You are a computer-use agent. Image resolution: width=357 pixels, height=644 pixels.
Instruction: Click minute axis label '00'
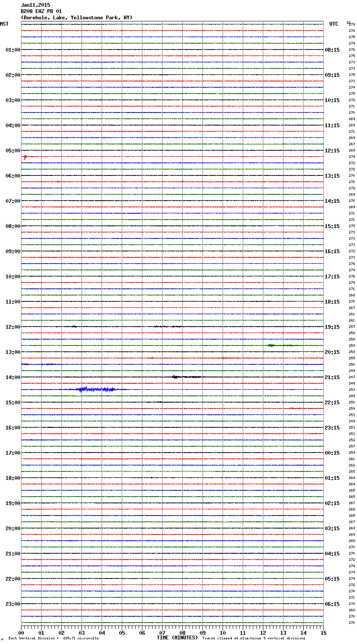click(21, 633)
